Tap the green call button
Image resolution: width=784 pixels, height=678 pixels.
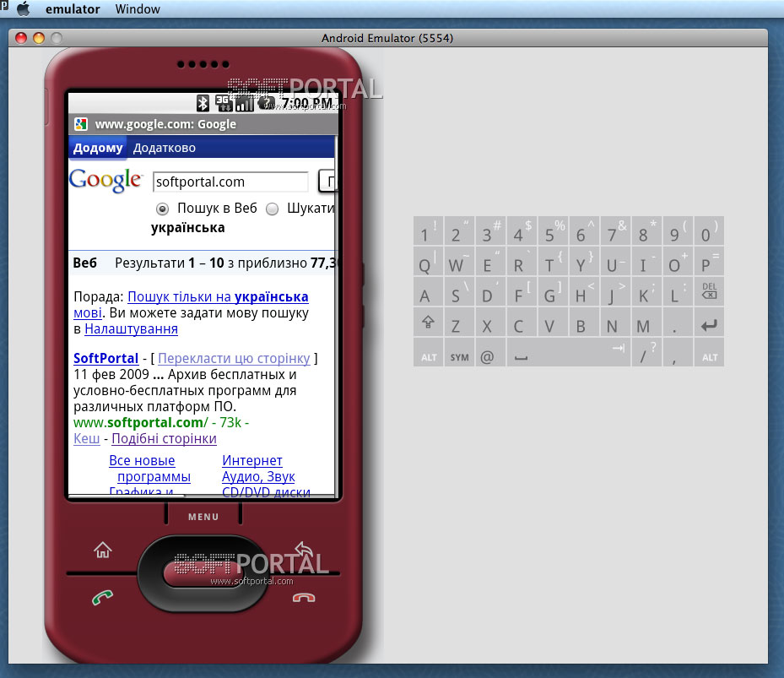pyautogui.click(x=102, y=597)
